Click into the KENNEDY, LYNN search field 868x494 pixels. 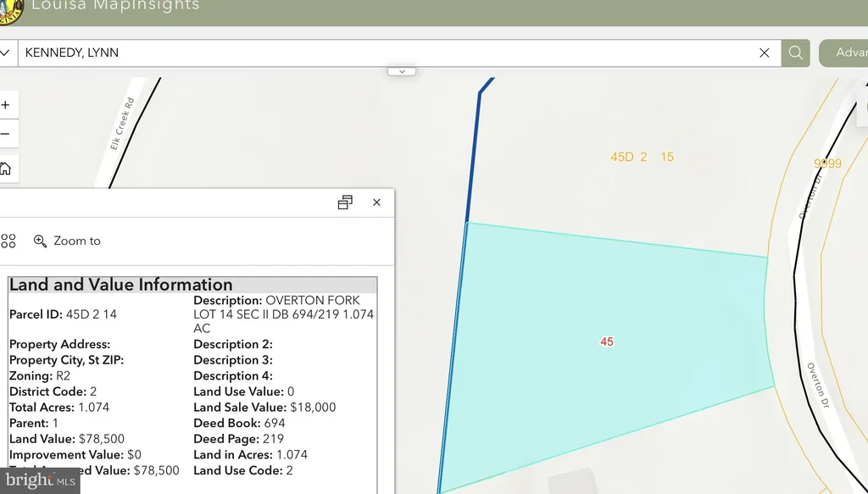(x=387, y=53)
